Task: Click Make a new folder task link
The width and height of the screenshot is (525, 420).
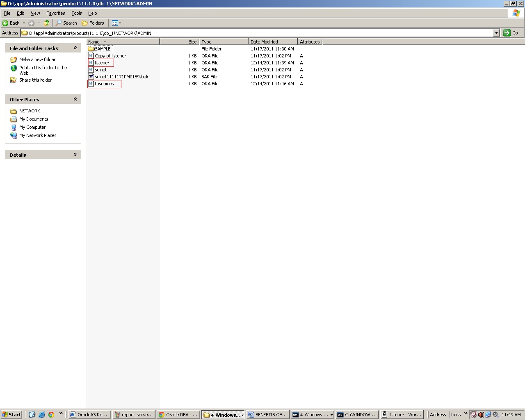Action: pos(37,59)
